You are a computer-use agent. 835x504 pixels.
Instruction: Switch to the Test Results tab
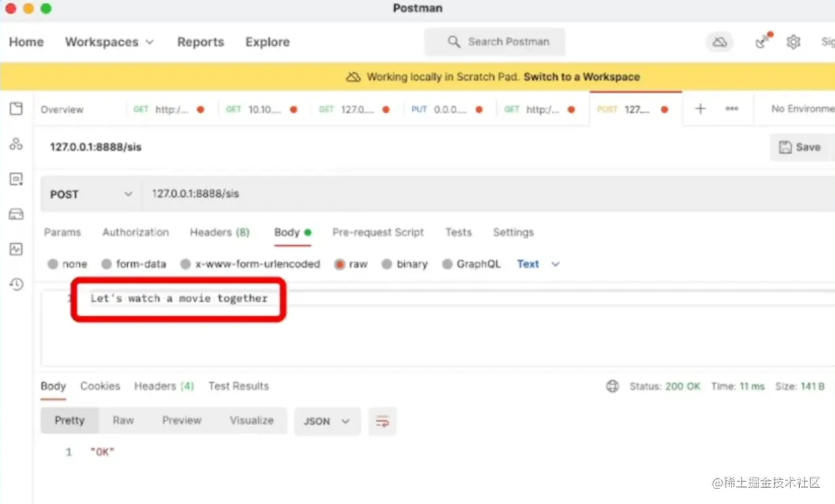click(x=238, y=386)
